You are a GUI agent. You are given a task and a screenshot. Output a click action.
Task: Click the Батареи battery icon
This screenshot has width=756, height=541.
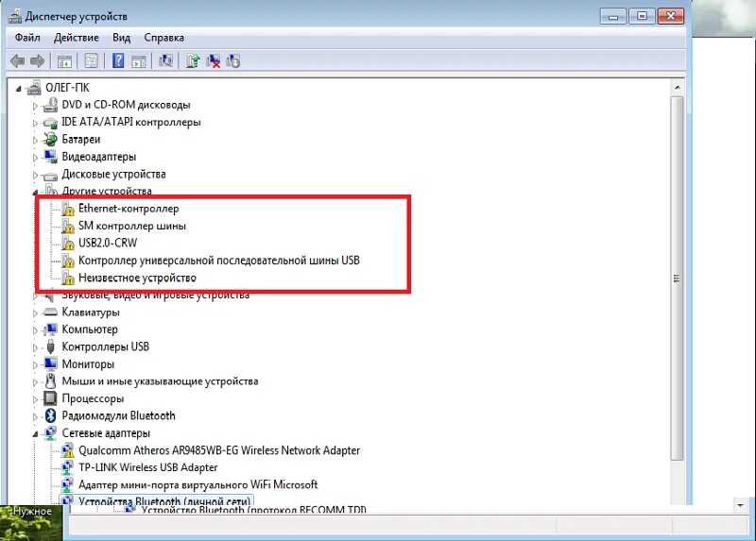[x=50, y=140]
